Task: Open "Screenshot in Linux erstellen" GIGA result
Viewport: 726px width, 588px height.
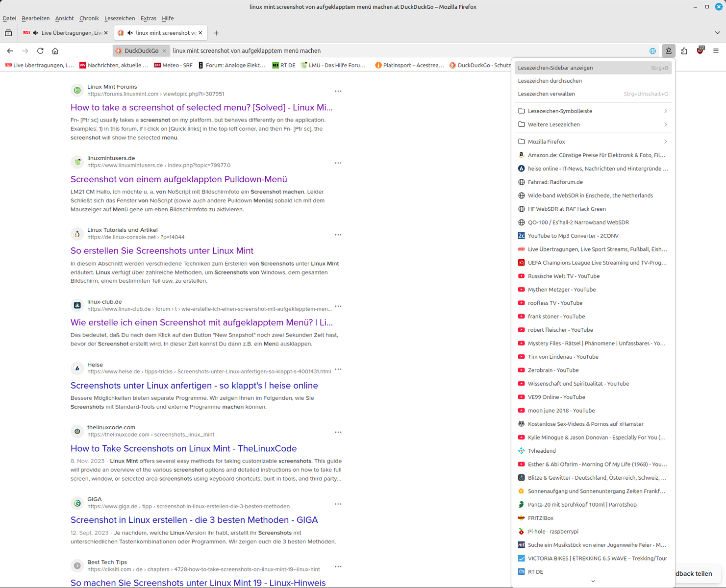Action: click(194, 520)
